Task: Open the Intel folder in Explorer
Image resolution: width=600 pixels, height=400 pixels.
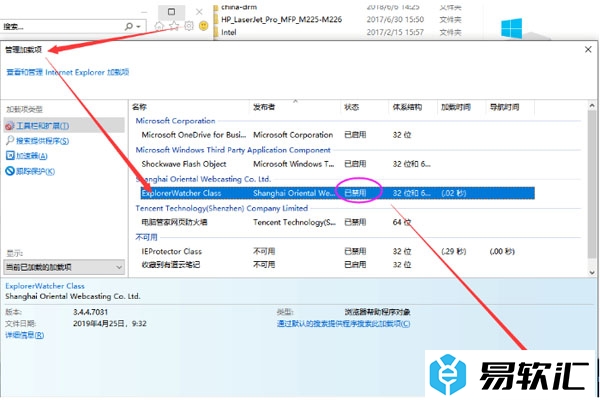Action: coord(228,33)
